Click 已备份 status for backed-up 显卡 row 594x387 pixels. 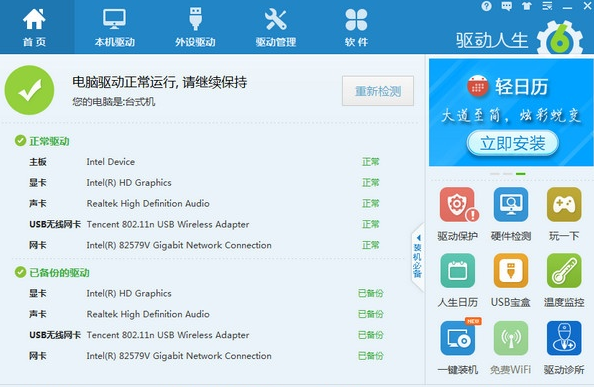370,293
